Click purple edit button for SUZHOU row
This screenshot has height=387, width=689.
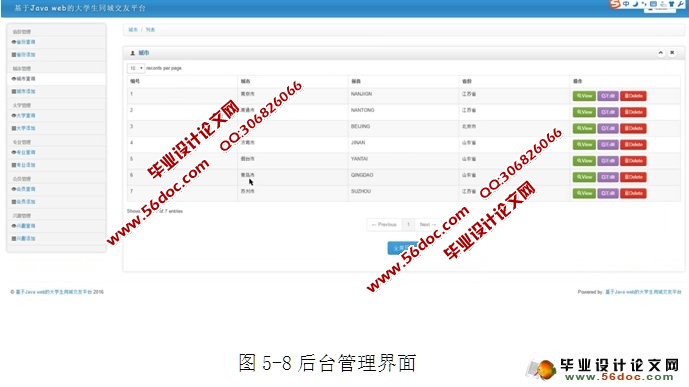(608, 193)
